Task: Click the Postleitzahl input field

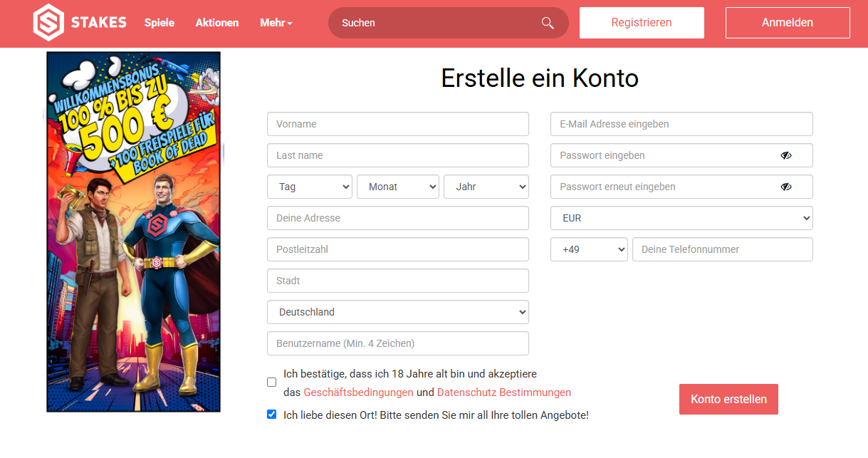Action: [x=398, y=249]
